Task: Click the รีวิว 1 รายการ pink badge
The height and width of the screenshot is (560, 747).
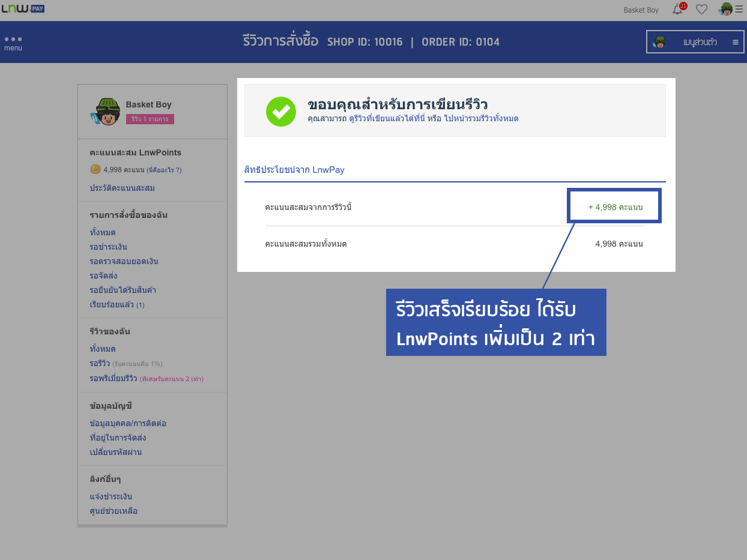Action: pos(150,119)
